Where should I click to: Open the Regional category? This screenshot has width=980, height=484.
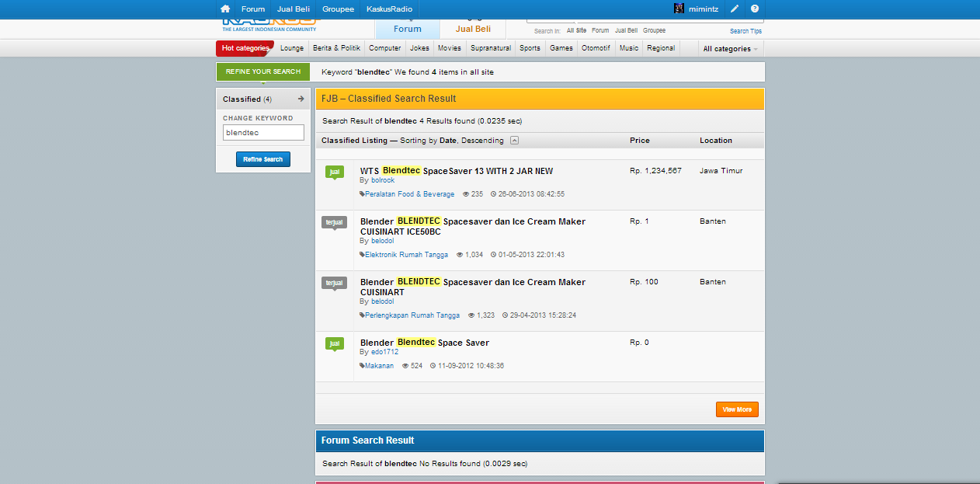661,48
